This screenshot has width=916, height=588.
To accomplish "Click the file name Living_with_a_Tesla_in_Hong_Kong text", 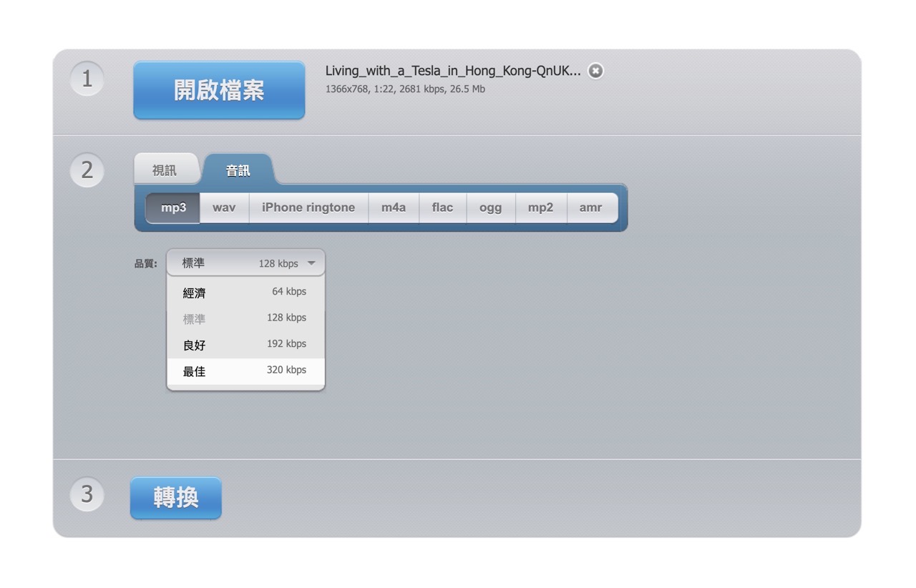I will [x=453, y=71].
